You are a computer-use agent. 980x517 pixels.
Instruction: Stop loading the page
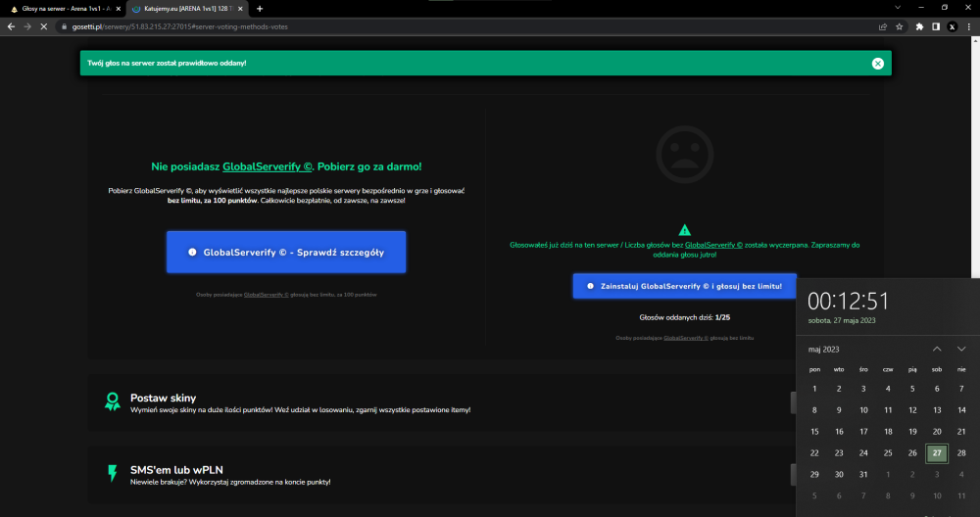(44, 26)
